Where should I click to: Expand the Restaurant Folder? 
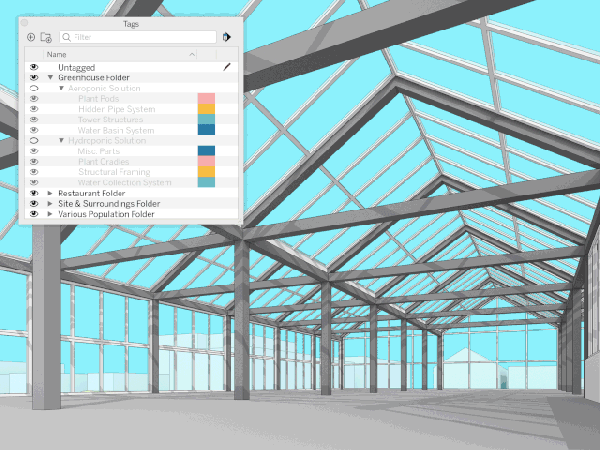click(x=50, y=193)
